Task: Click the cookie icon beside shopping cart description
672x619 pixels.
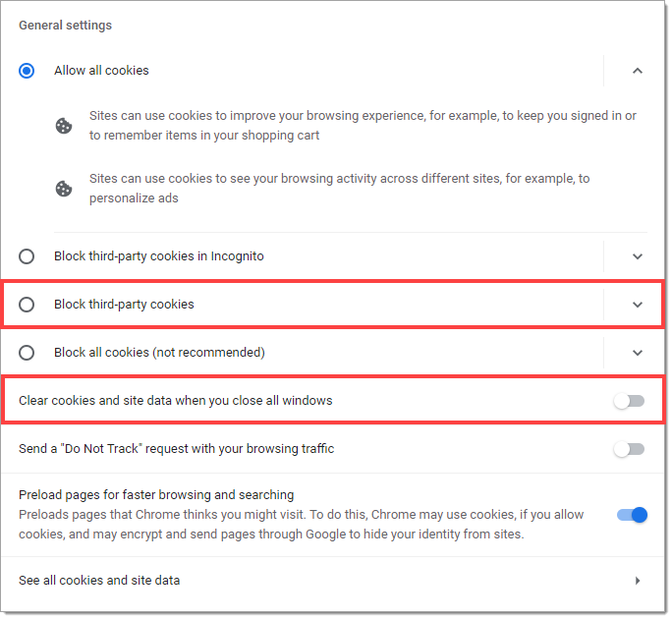Action: (x=64, y=126)
